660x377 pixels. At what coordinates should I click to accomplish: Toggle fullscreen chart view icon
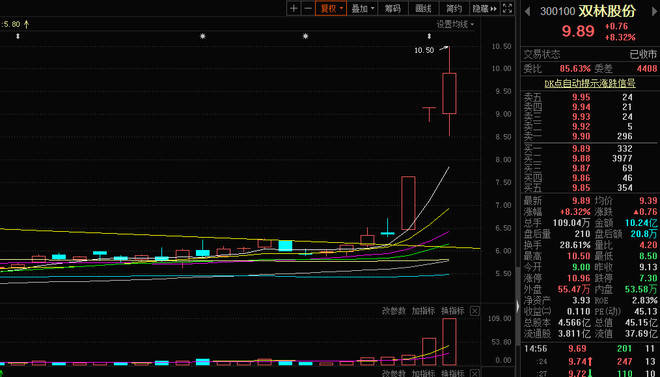[508, 8]
